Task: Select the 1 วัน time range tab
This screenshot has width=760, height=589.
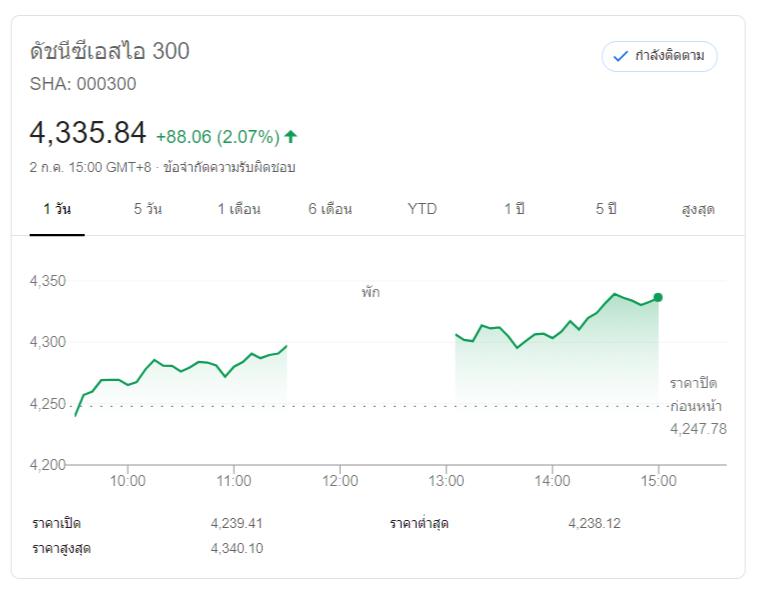Action: [x=57, y=209]
